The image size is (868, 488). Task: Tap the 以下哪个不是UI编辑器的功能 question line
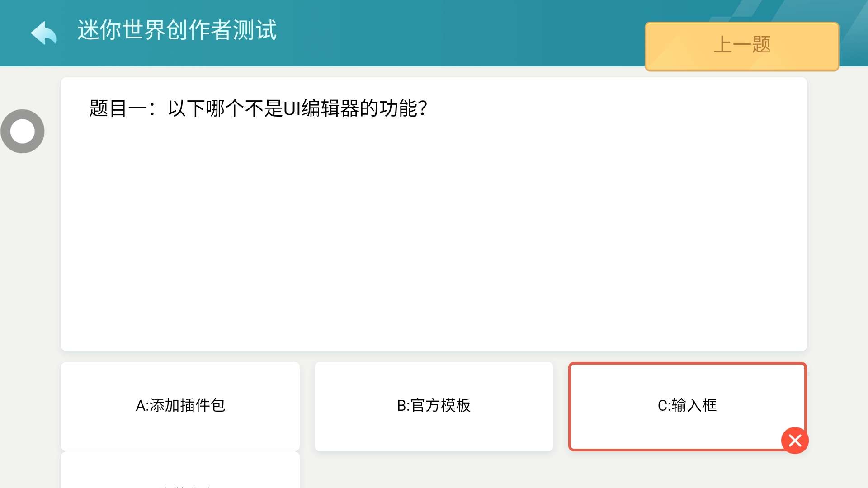pos(297,108)
